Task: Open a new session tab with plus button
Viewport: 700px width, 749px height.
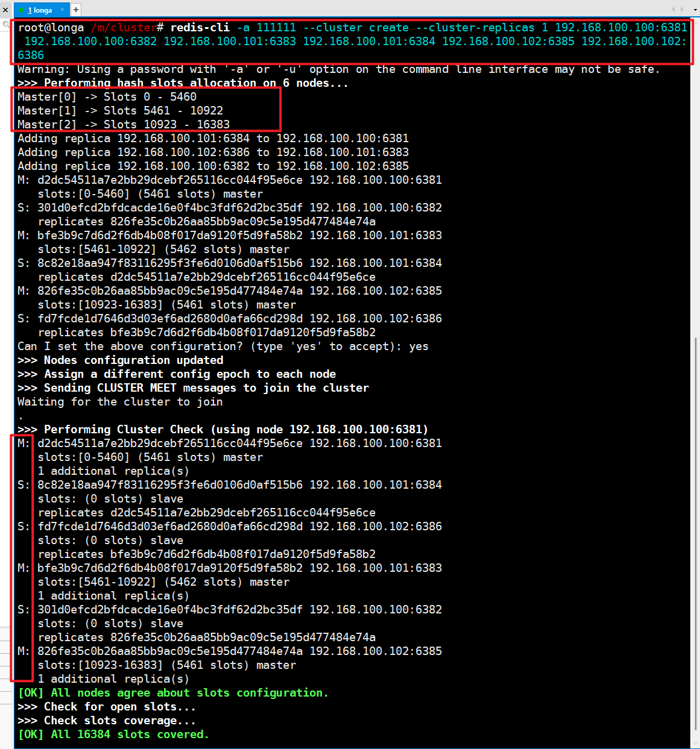Action: (x=76, y=10)
